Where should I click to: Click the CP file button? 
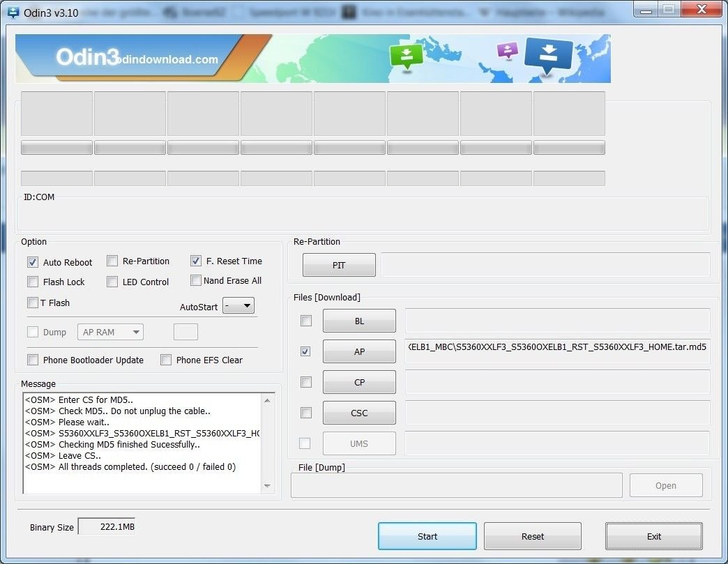[x=359, y=382]
